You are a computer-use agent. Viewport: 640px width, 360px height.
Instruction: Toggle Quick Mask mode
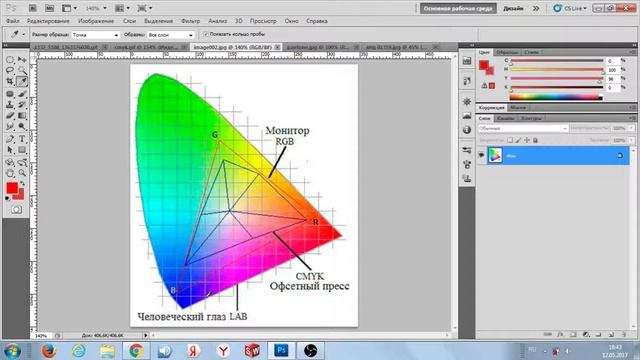tap(16, 209)
